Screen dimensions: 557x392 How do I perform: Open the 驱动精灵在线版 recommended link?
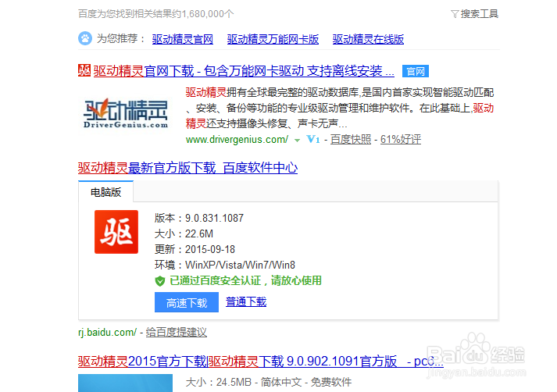[x=368, y=39]
